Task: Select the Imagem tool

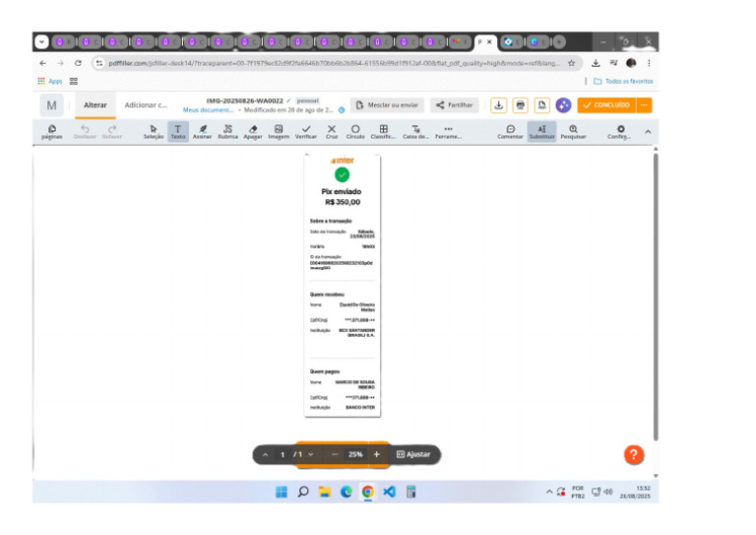Action: point(279,132)
